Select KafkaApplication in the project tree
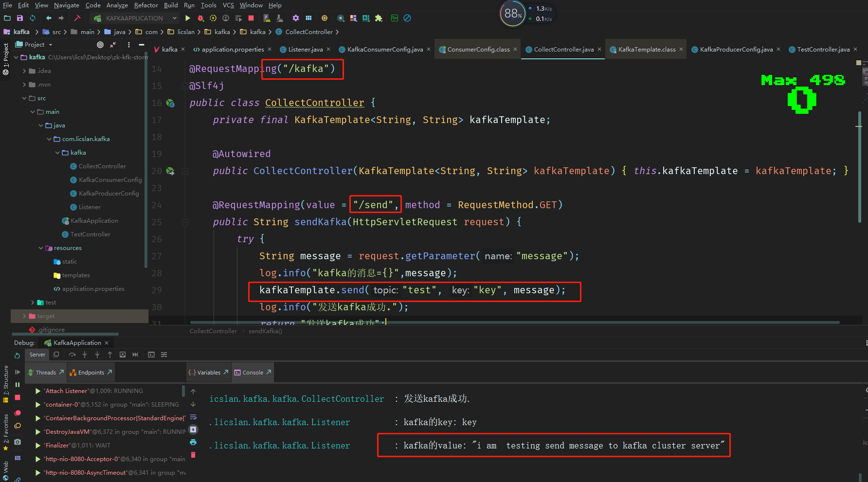The width and height of the screenshot is (868, 482). point(94,221)
